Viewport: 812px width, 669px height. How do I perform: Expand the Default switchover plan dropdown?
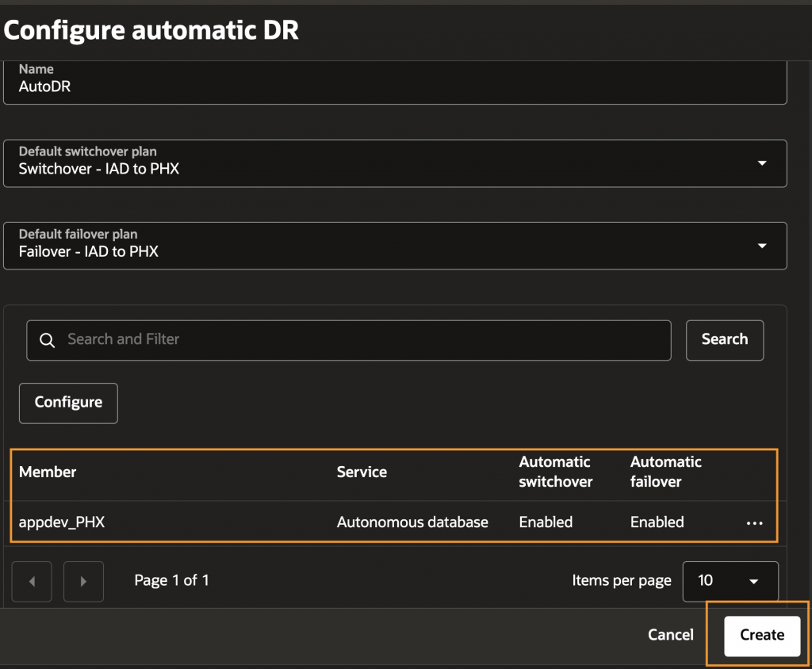click(761, 163)
